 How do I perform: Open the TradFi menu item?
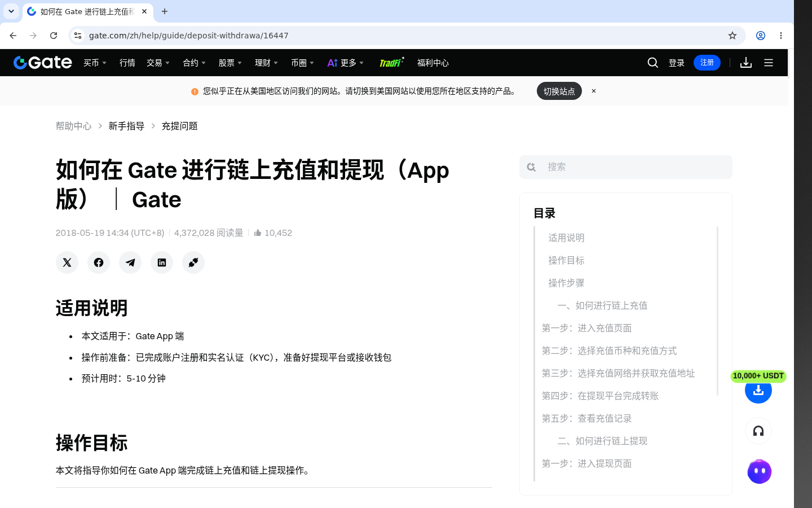391,63
